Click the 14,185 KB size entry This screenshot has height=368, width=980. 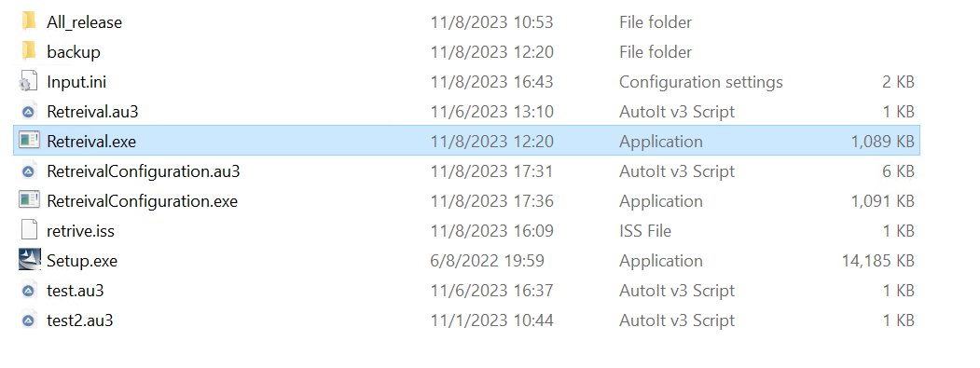click(x=878, y=261)
